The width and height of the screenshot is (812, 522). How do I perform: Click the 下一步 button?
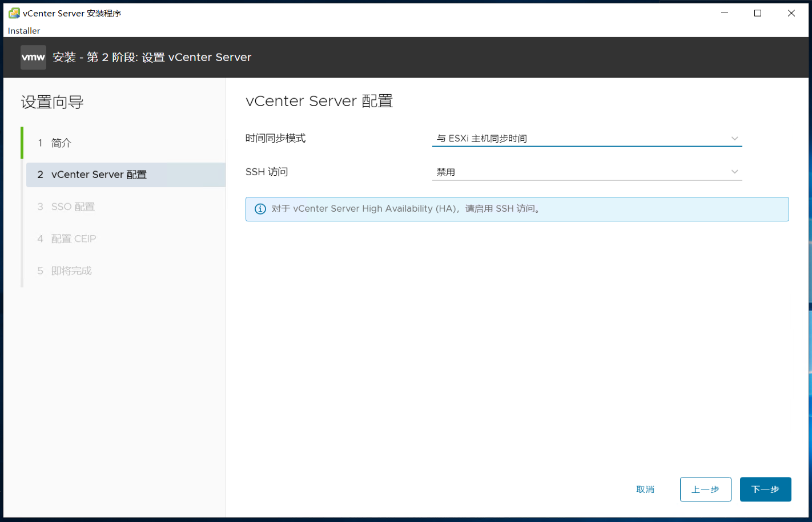point(765,489)
